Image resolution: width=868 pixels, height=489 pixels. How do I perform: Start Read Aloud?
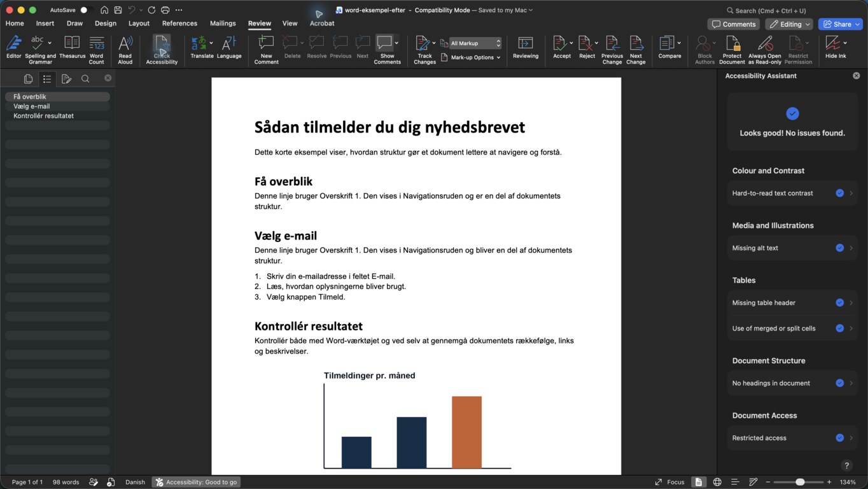click(x=125, y=50)
